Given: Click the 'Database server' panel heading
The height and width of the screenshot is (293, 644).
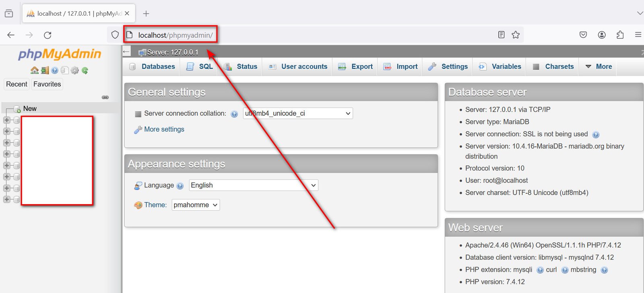Looking at the screenshot, I should pyautogui.click(x=487, y=92).
